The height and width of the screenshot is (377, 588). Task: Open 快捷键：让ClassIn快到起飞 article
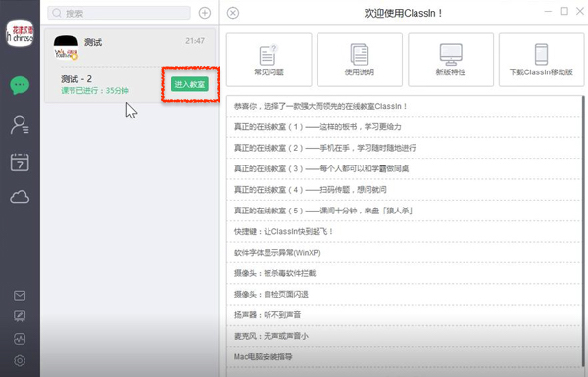(x=404, y=232)
